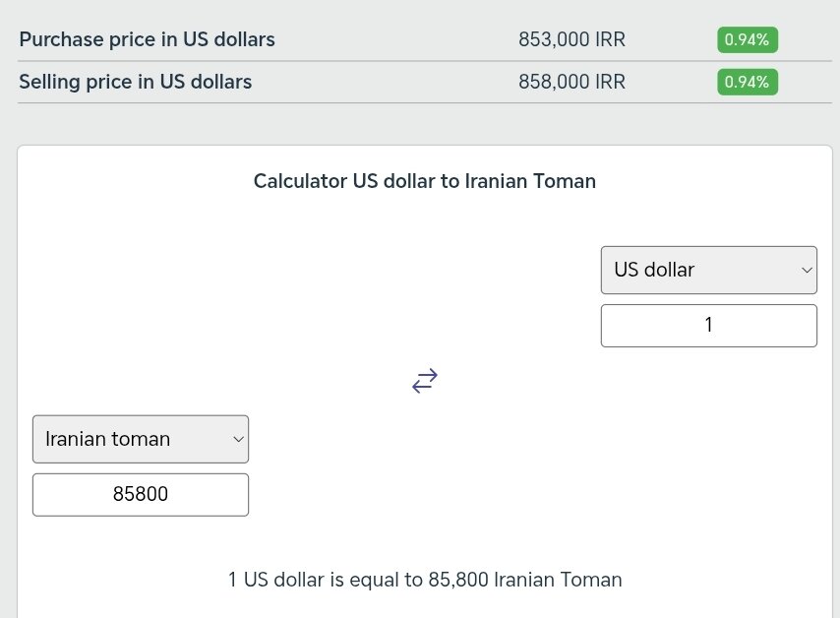Click the conversion result text below the calculator
Image resolution: width=840 pixels, height=618 pixels.
click(x=424, y=580)
